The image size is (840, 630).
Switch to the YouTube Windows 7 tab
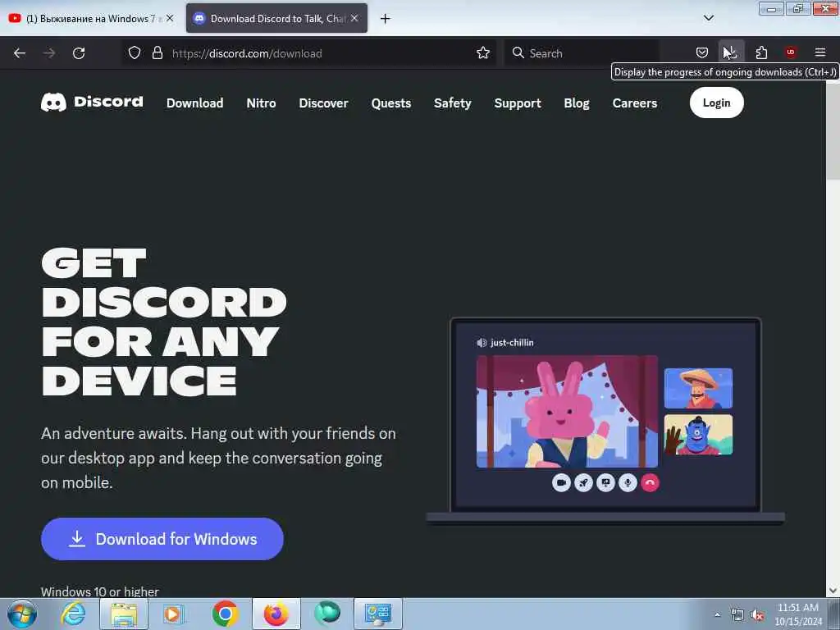(91, 19)
